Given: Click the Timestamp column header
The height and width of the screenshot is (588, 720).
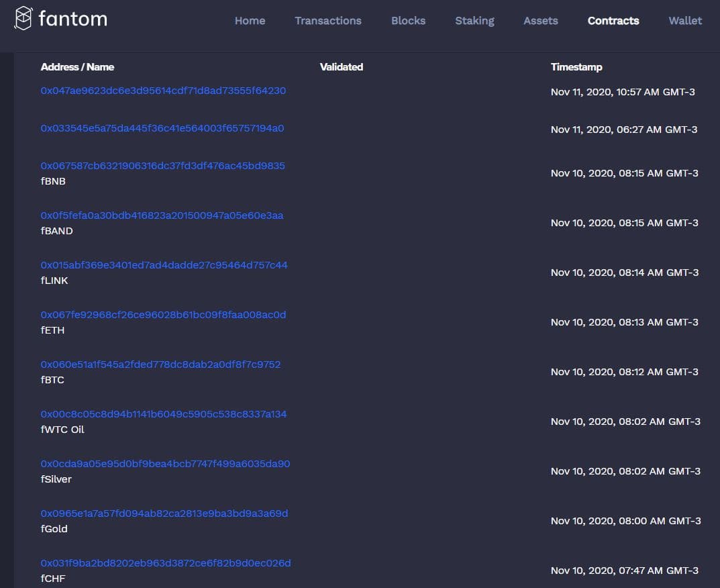Looking at the screenshot, I should coord(576,67).
